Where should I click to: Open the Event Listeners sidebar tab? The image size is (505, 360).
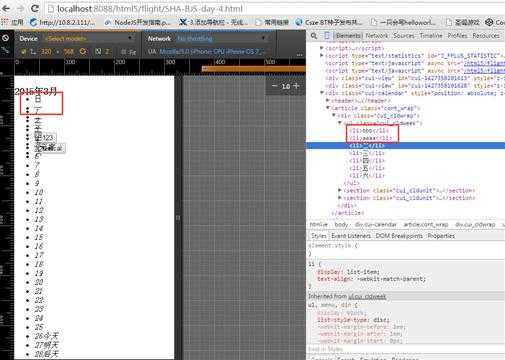click(351, 236)
